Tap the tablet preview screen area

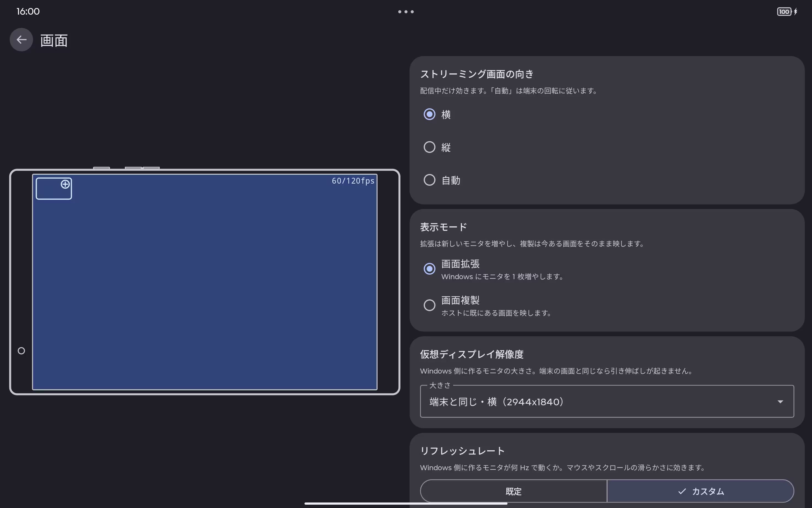click(x=205, y=282)
